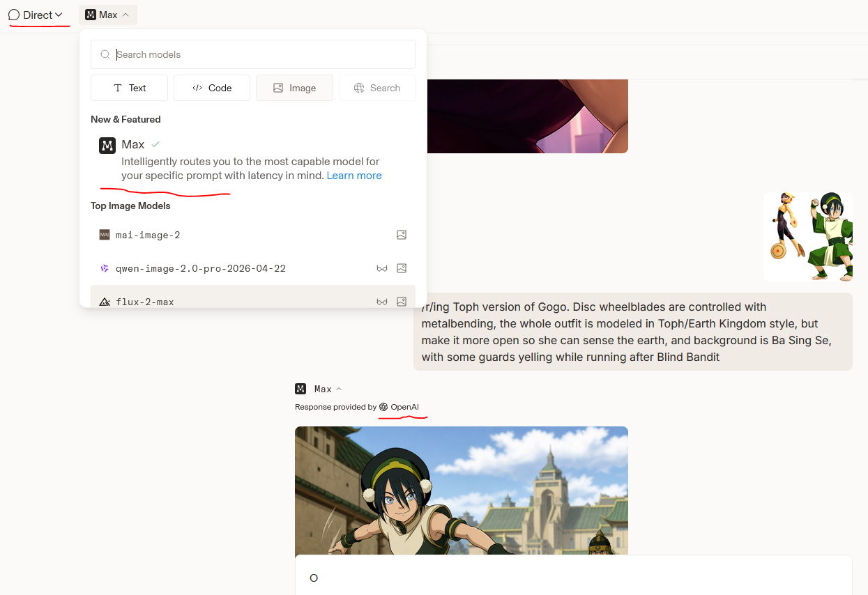868x595 pixels.
Task: Click the qwen model logo icon
Action: click(x=105, y=268)
